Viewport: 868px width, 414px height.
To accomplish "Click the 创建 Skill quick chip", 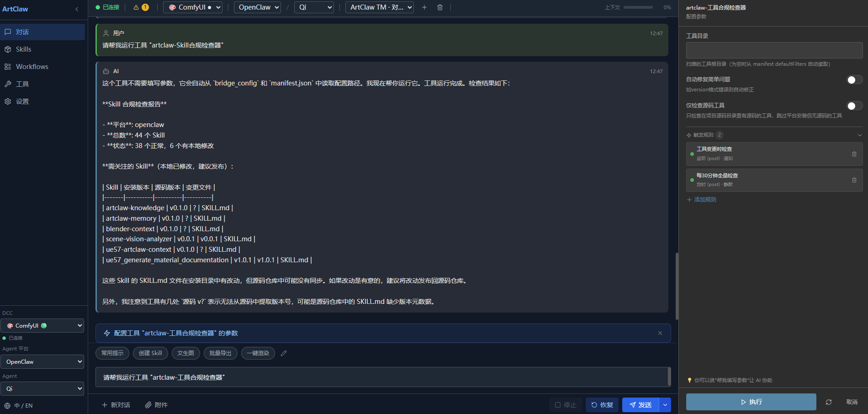I will click(x=150, y=353).
